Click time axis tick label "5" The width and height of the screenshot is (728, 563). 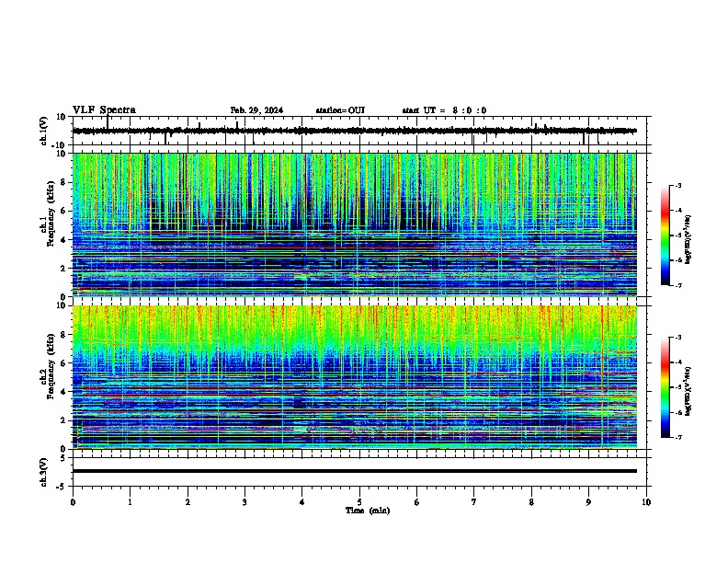pyautogui.click(x=359, y=502)
